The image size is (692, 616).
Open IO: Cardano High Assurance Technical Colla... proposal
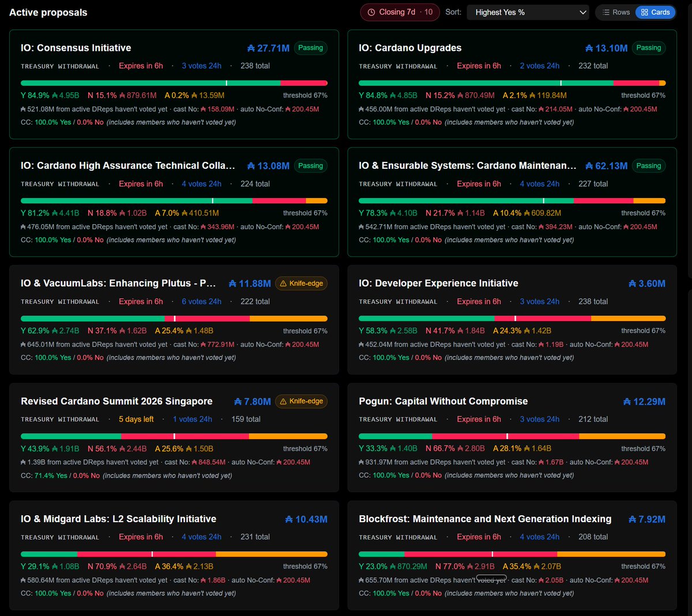pyautogui.click(x=128, y=165)
